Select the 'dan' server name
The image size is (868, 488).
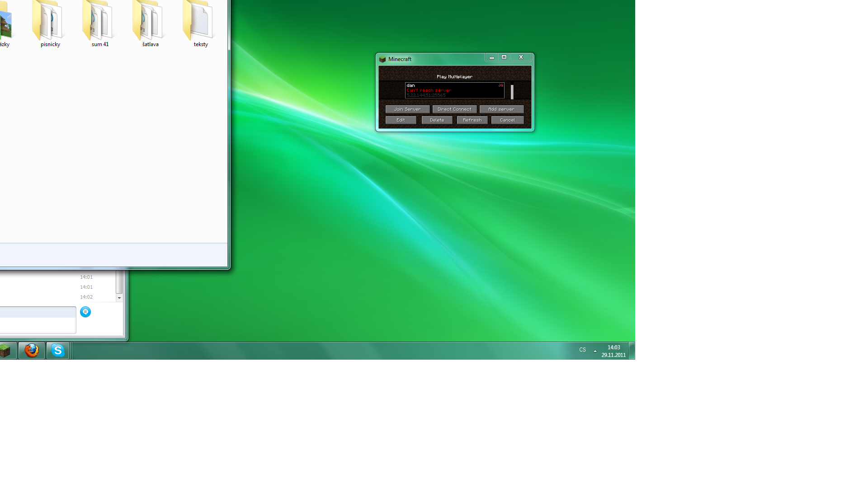tap(410, 85)
